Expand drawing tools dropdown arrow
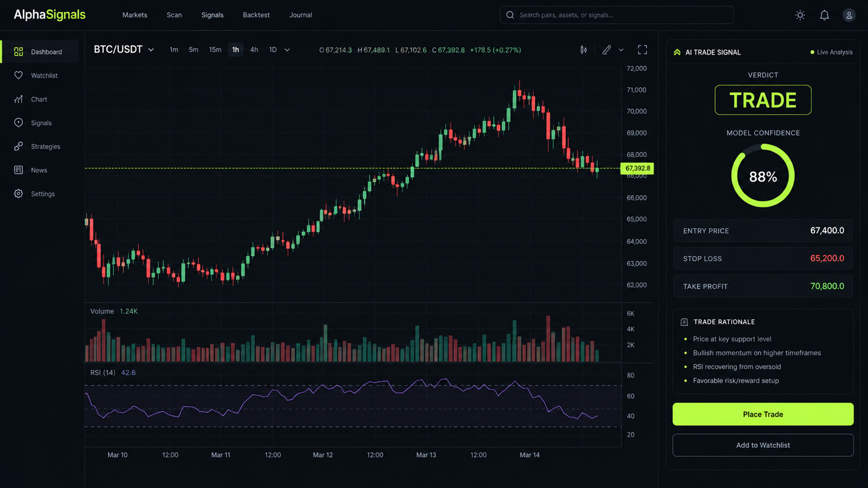 pyautogui.click(x=621, y=50)
